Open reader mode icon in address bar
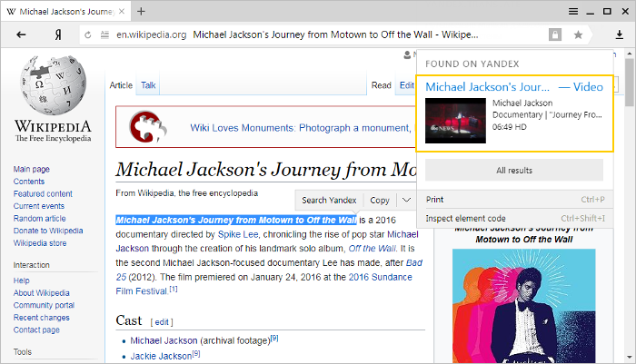The width and height of the screenshot is (636, 364). click(104, 34)
